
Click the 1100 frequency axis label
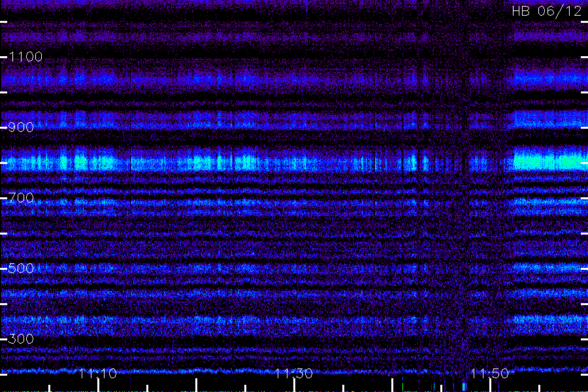(x=25, y=57)
